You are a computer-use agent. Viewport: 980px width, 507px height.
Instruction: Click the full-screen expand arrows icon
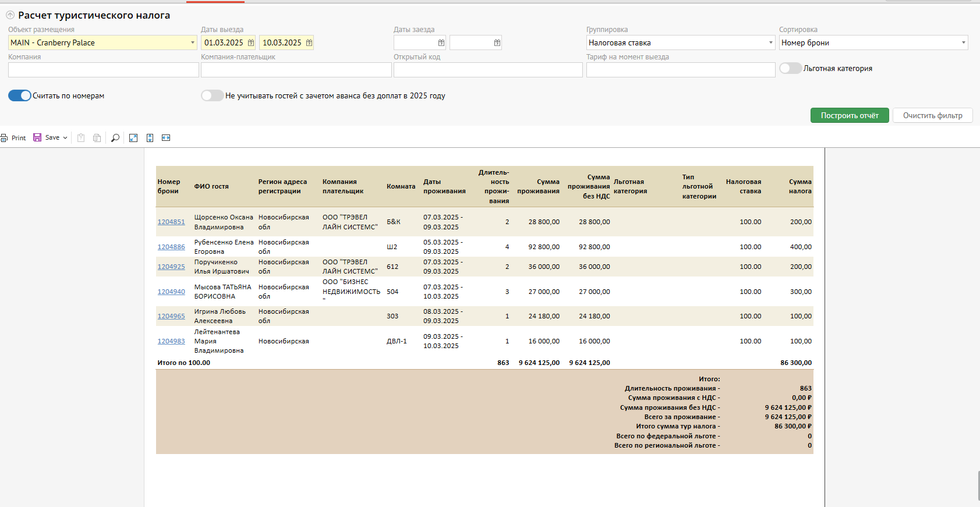pyautogui.click(x=133, y=138)
